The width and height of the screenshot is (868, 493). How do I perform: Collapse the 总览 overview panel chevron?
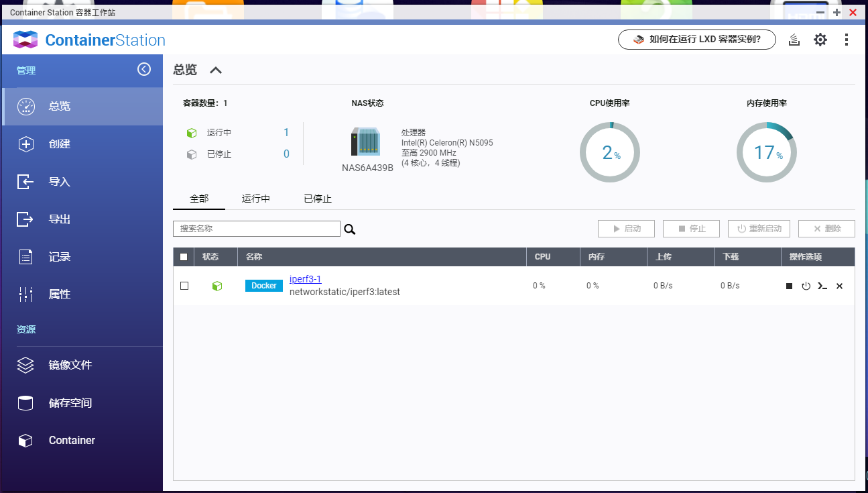coord(215,70)
